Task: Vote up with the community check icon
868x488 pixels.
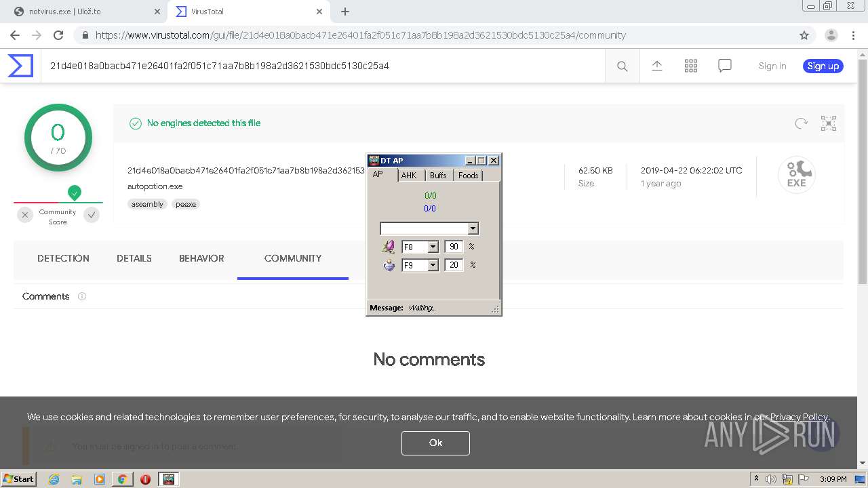Action: pos(92,215)
